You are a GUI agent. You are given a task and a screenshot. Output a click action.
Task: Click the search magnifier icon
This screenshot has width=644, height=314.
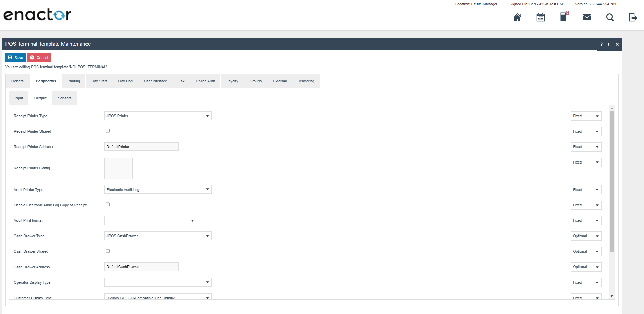(x=610, y=17)
